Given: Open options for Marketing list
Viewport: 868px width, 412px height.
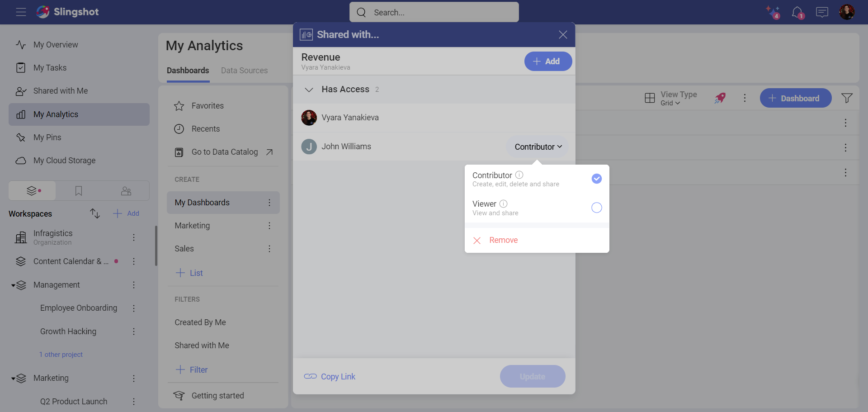Looking at the screenshot, I should tap(269, 226).
